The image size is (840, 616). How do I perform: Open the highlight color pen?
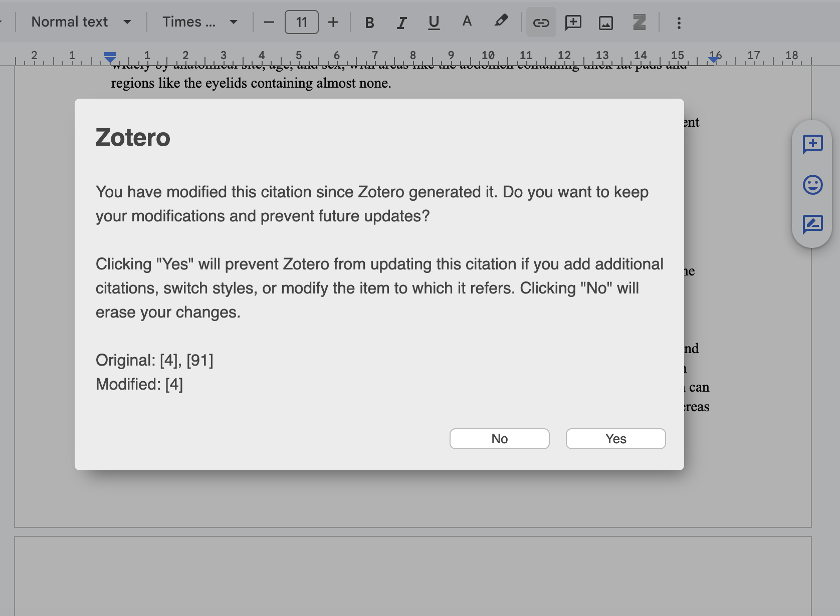[501, 22]
